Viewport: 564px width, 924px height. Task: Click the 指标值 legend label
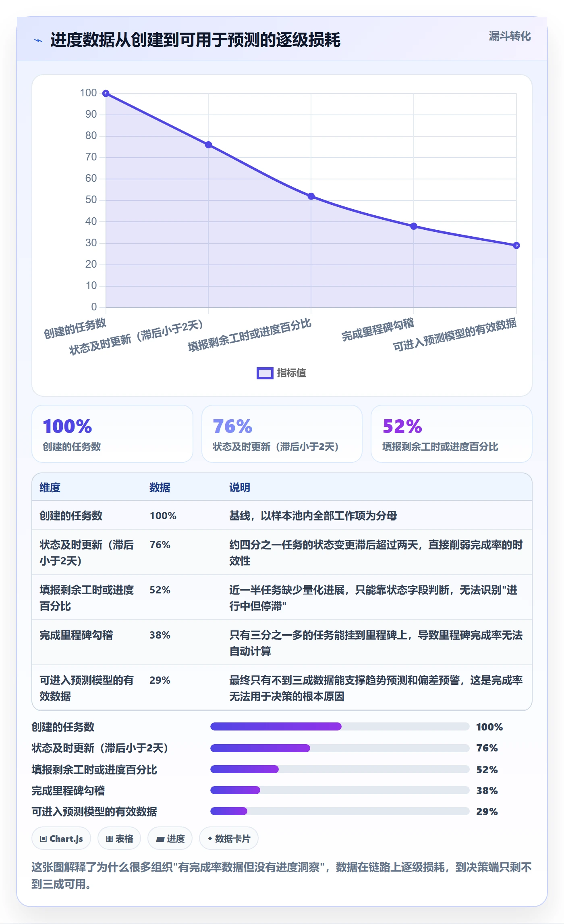[292, 373]
